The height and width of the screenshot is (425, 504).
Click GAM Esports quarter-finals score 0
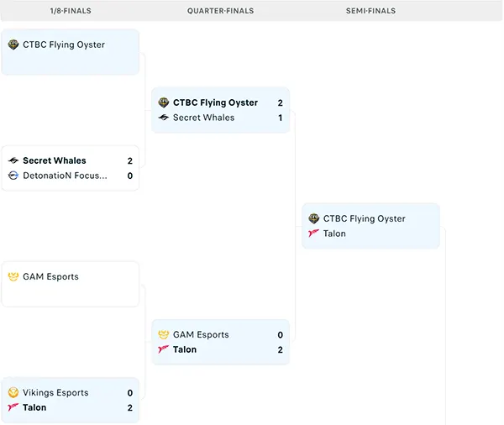(x=281, y=335)
